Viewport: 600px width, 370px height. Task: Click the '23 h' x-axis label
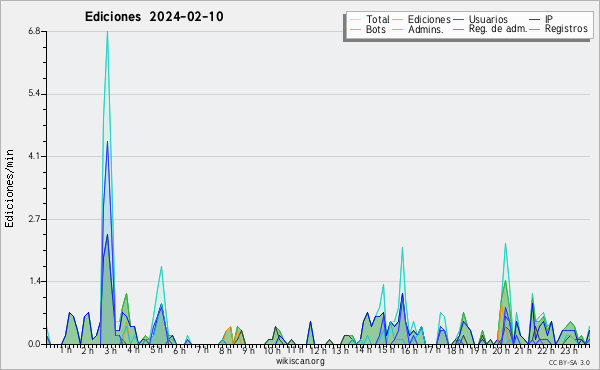(569, 351)
